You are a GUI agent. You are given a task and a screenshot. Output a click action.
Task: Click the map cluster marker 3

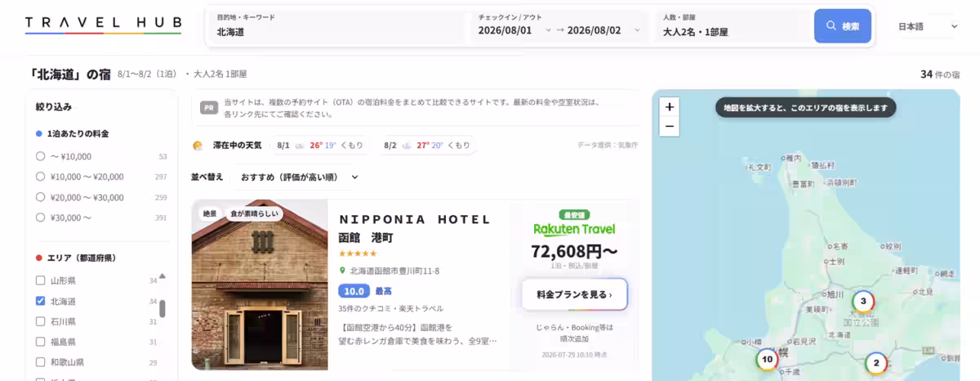click(863, 301)
